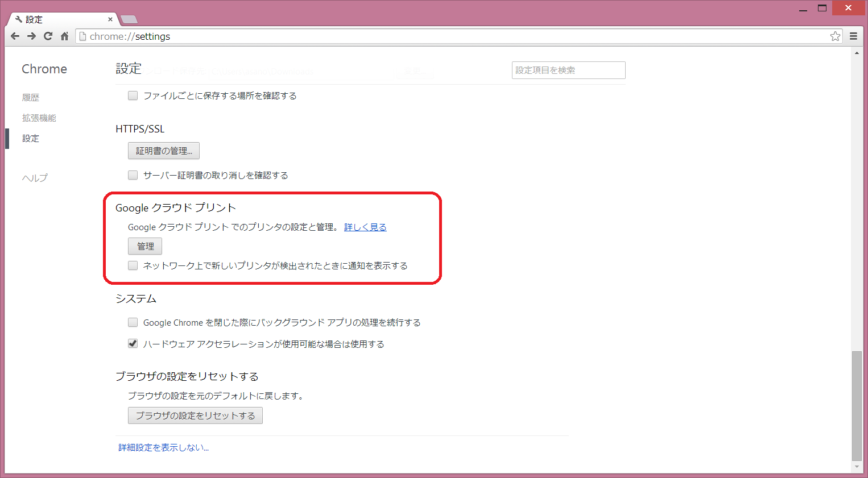Open the Chrome hamburger menu
Screen dimensions: 868x478
tap(853, 36)
